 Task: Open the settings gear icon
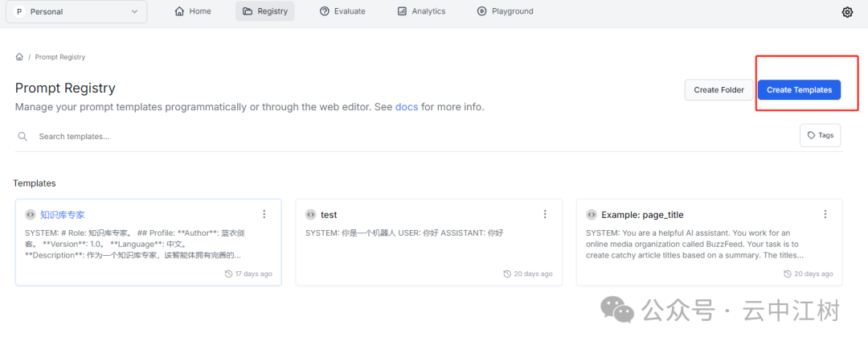tap(847, 12)
